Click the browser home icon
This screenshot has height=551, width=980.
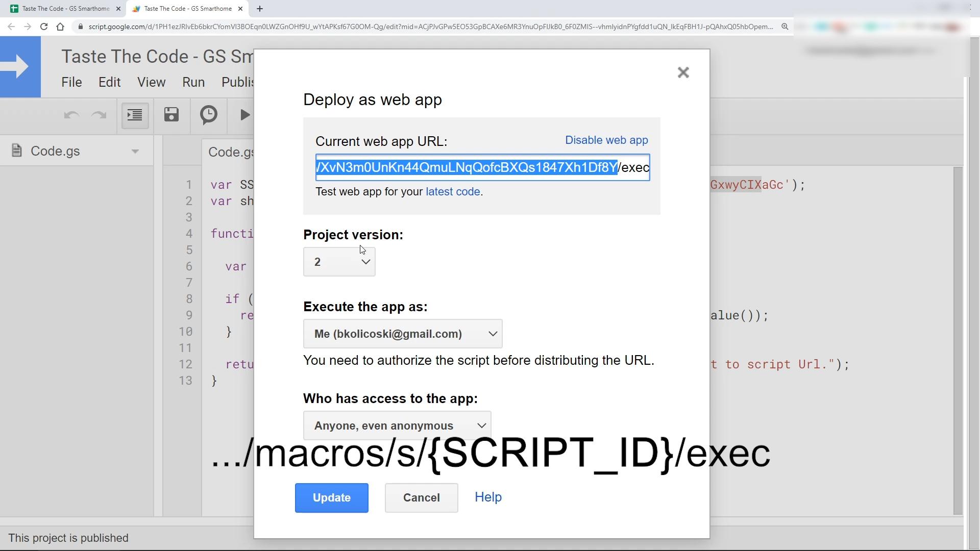(60, 27)
